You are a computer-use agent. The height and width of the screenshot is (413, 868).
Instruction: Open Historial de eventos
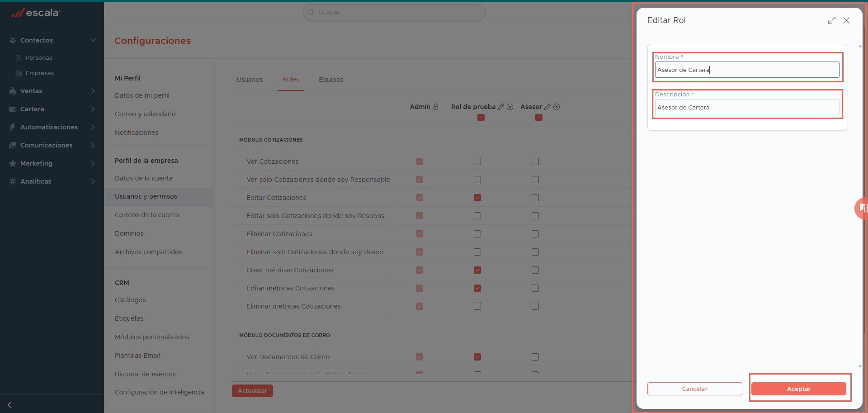145,374
